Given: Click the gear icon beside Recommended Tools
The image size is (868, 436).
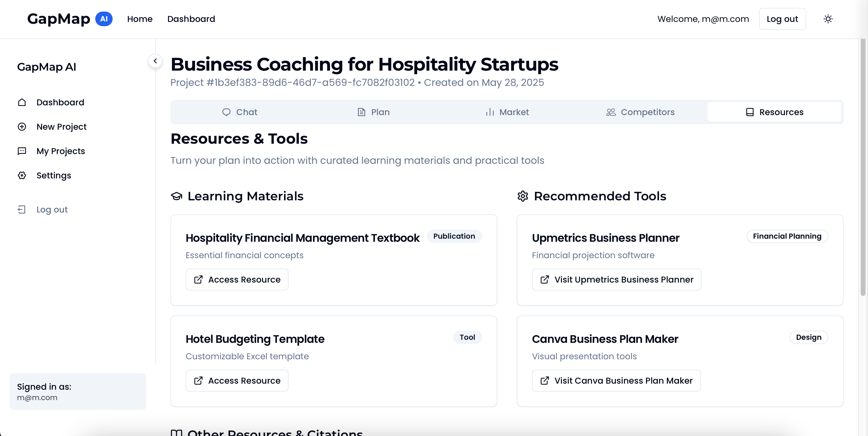Looking at the screenshot, I should tap(523, 196).
